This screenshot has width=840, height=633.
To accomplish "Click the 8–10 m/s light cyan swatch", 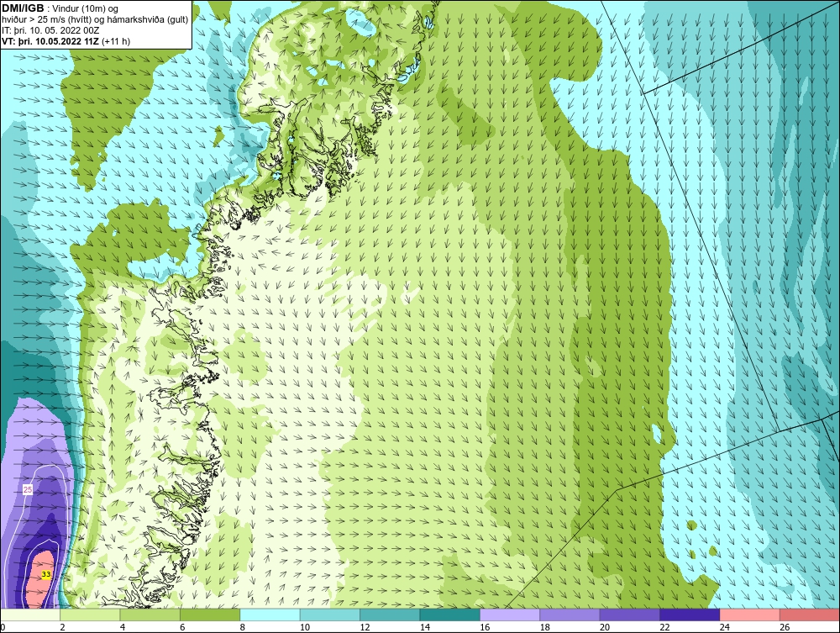I will tap(270, 615).
